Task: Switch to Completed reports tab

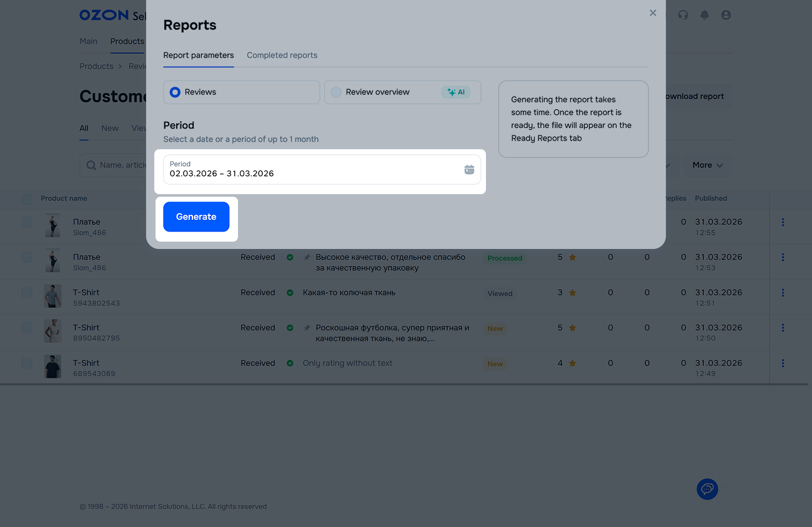Action: point(282,56)
